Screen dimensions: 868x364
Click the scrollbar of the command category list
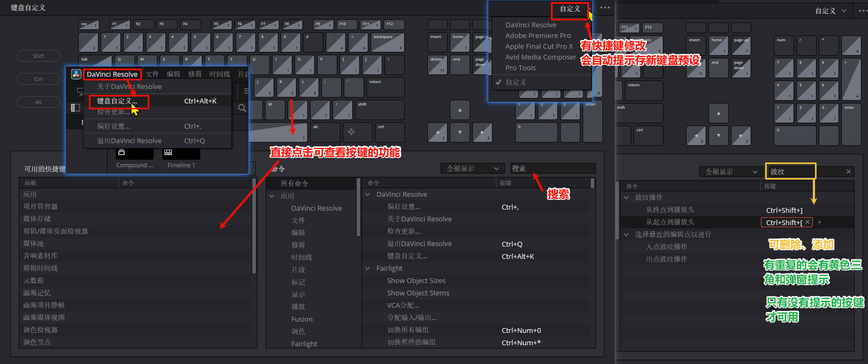point(359,207)
